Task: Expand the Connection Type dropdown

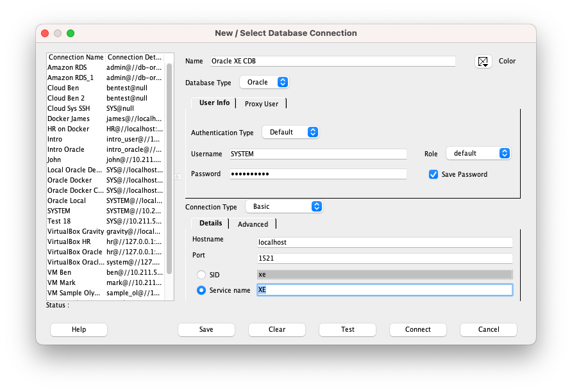Action: [283, 206]
